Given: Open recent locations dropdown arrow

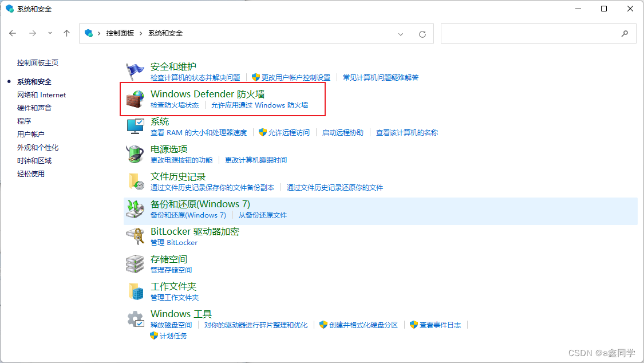Looking at the screenshot, I should 50,33.
